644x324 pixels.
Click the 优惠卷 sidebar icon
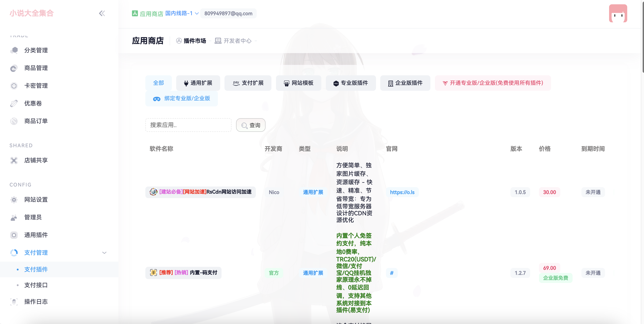pos(14,103)
